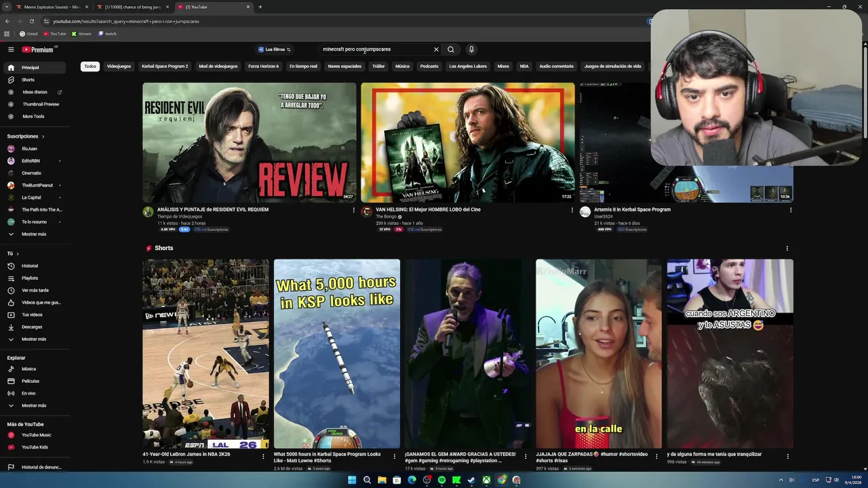
Task: Select the Videojuegos filter chip
Action: (119, 66)
